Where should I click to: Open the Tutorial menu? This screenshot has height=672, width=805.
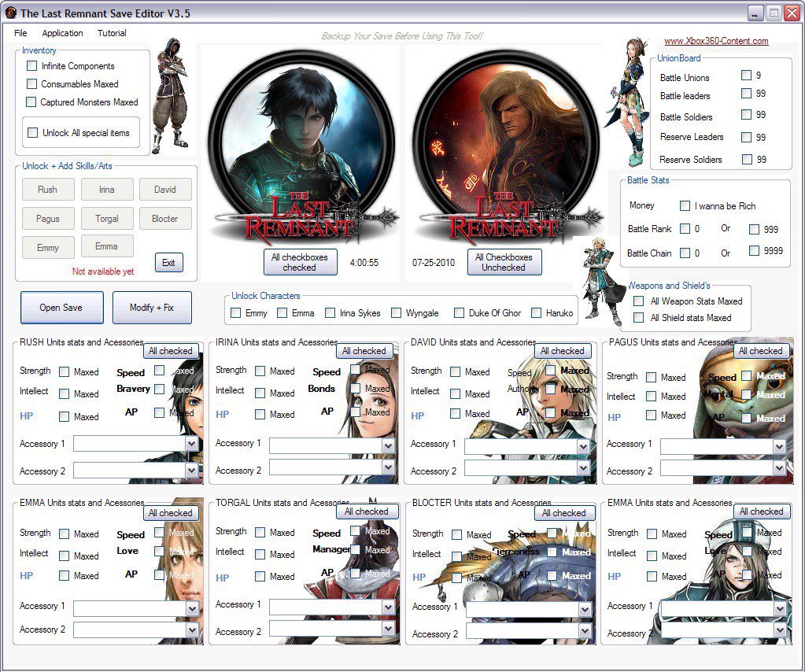coord(112,33)
